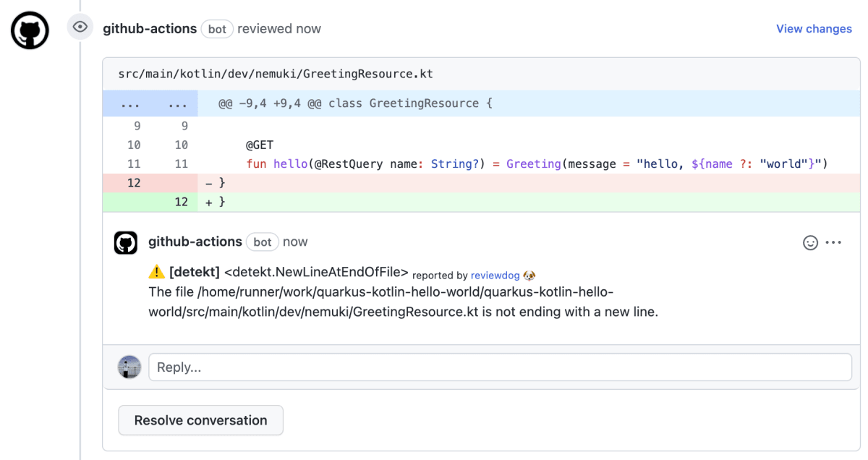Click the warning emoji icon
868x460 pixels.
(x=156, y=272)
